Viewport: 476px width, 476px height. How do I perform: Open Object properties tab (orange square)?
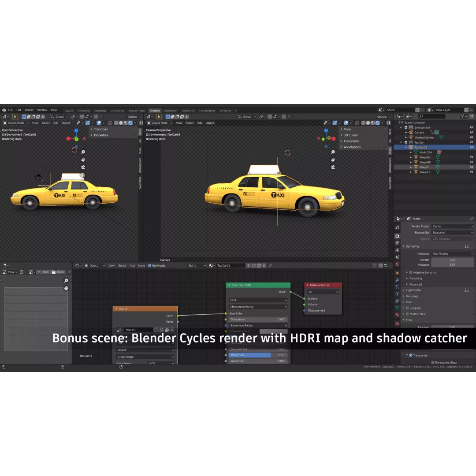[x=398, y=273]
